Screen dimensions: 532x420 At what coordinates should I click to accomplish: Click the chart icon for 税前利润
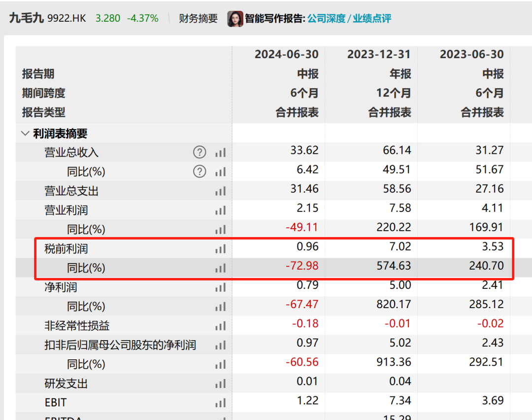coord(220,249)
